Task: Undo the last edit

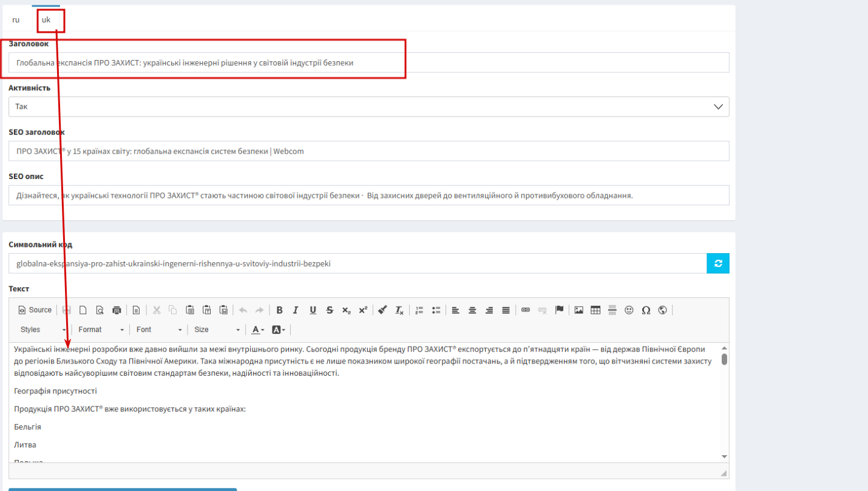Action: click(x=243, y=310)
